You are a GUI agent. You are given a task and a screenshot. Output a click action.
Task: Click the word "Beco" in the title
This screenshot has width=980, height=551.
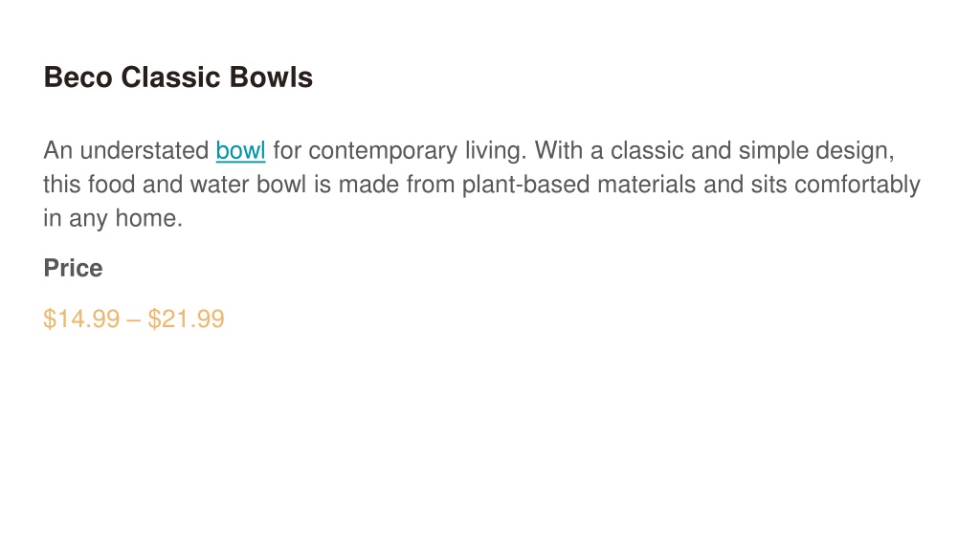78,77
